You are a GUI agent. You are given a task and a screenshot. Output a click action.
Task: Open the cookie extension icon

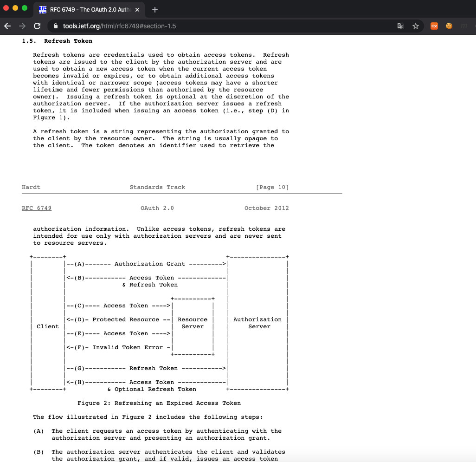pos(449,26)
